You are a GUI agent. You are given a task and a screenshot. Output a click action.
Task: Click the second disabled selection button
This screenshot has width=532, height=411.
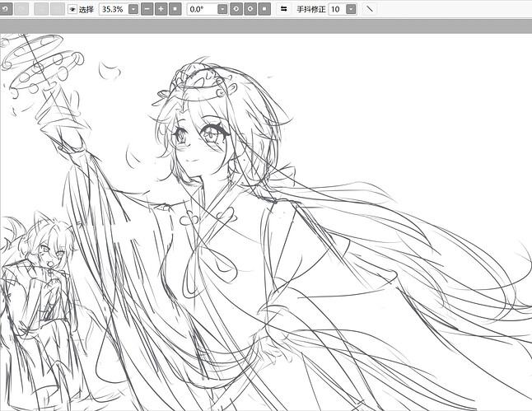[x=58, y=9]
